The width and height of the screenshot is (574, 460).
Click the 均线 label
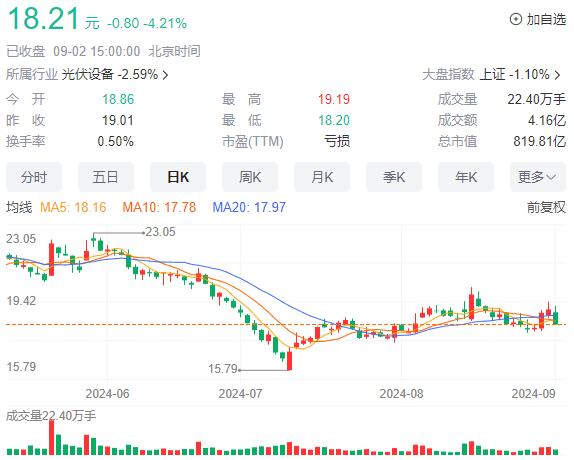[x=19, y=207]
